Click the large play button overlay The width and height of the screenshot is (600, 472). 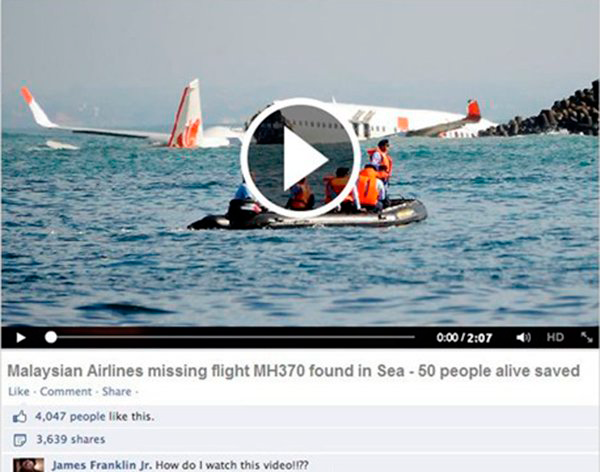(300, 158)
